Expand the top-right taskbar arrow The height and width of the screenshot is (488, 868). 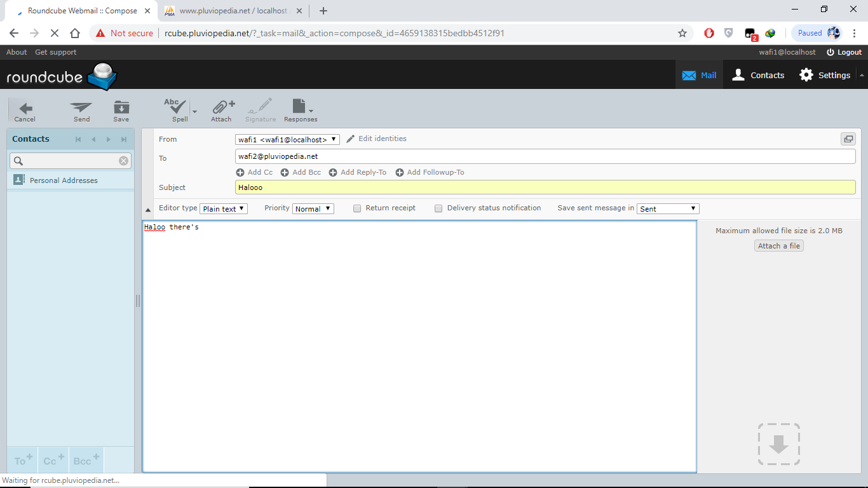[x=862, y=75]
